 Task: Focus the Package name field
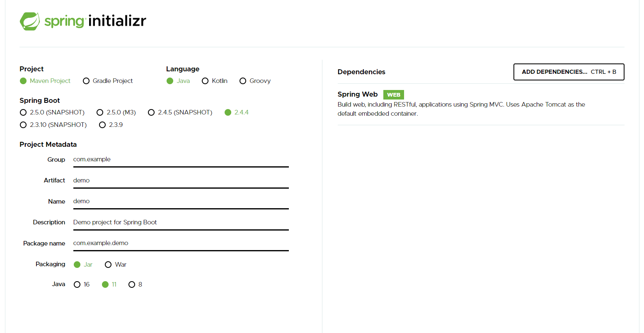[181, 243]
